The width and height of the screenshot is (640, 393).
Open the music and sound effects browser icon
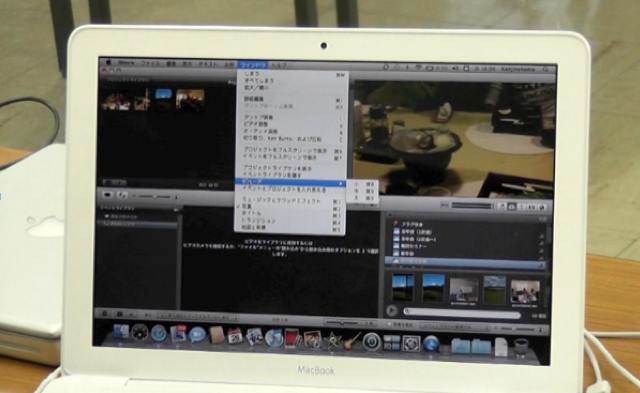point(502,207)
